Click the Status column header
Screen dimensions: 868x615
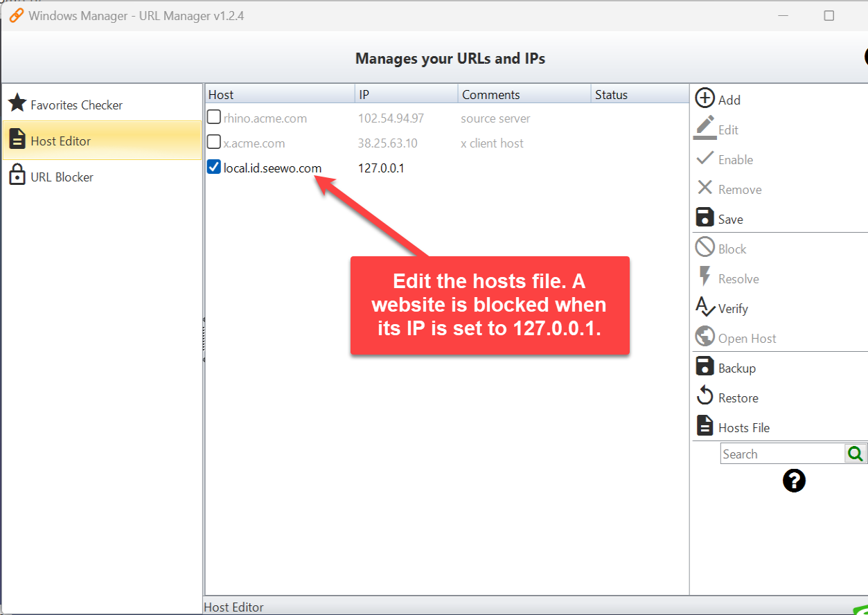click(640, 95)
